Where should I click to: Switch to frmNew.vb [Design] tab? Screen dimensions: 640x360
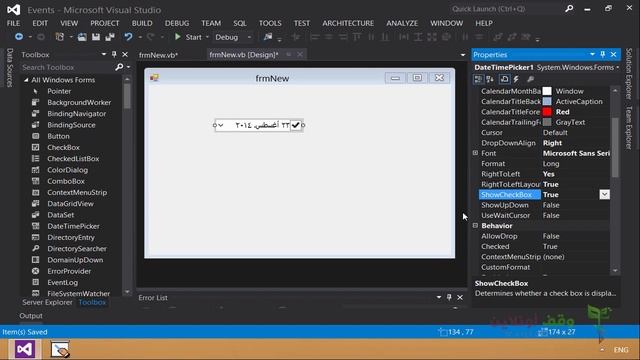244,54
